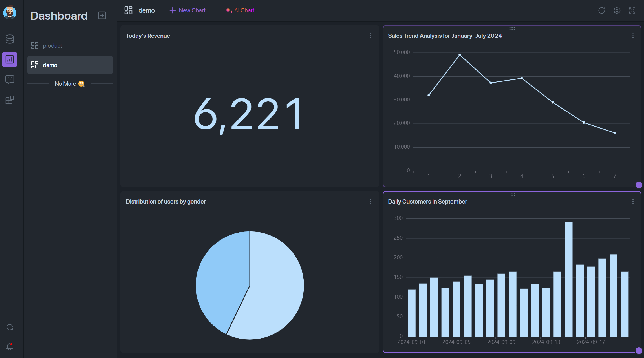
Task: Click the Sales Trend chart resize handle
Action: (639, 185)
